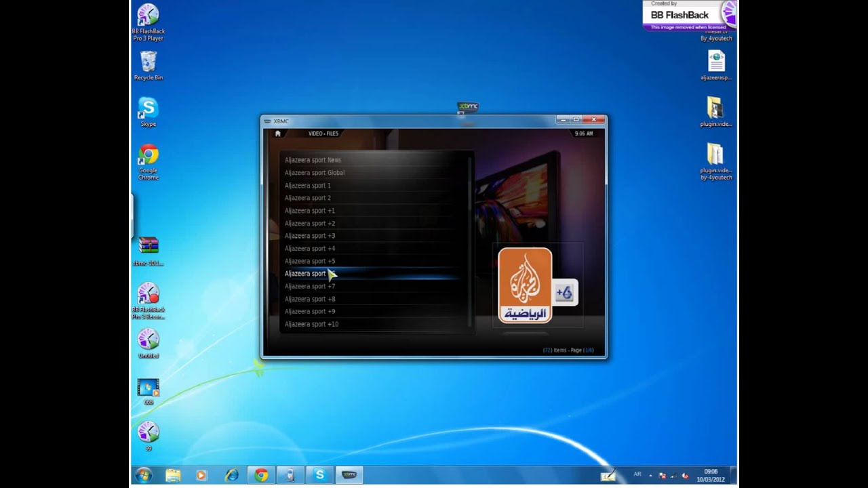Click the 72 Items page indicator
This screenshot has height=488, width=868.
click(x=568, y=350)
